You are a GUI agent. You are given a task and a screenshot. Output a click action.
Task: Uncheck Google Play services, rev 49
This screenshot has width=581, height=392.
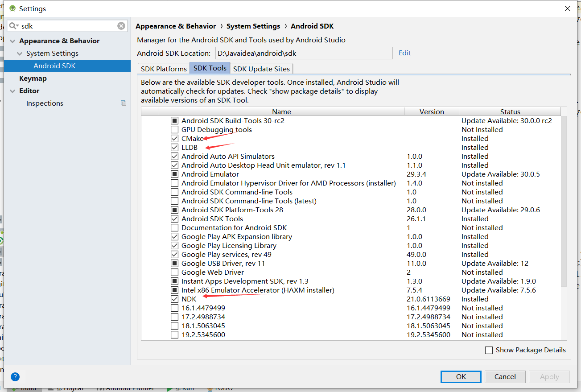click(175, 254)
